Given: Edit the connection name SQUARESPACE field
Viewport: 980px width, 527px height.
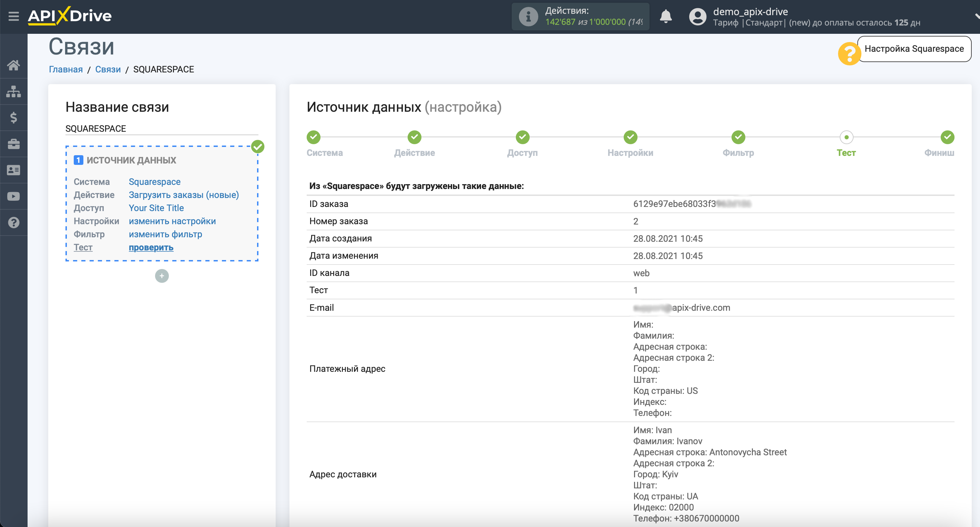Looking at the screenshot, I should 162,129.
